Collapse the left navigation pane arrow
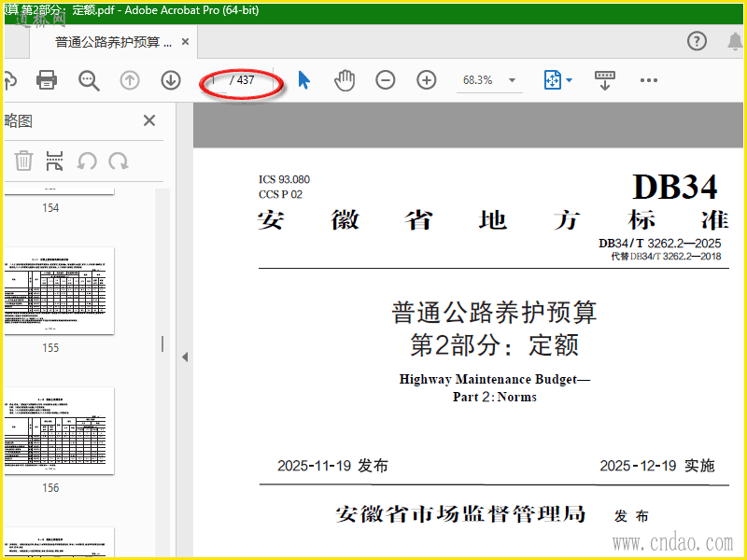Viewport: 747px width, 560px height. tap(184, 357)
